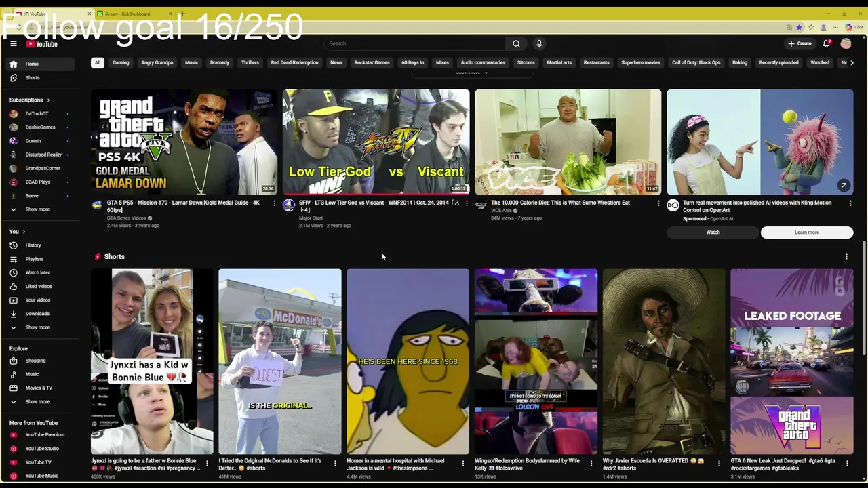Expand the You section header
The width and height of the screenshot is (868, 488).
tap(18, 232)
